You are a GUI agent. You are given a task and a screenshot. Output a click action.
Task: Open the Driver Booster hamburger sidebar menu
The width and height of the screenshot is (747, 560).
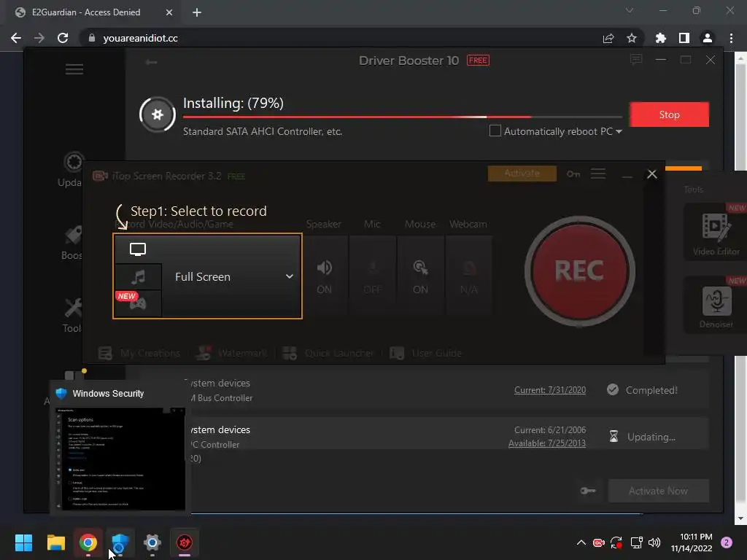74,69
